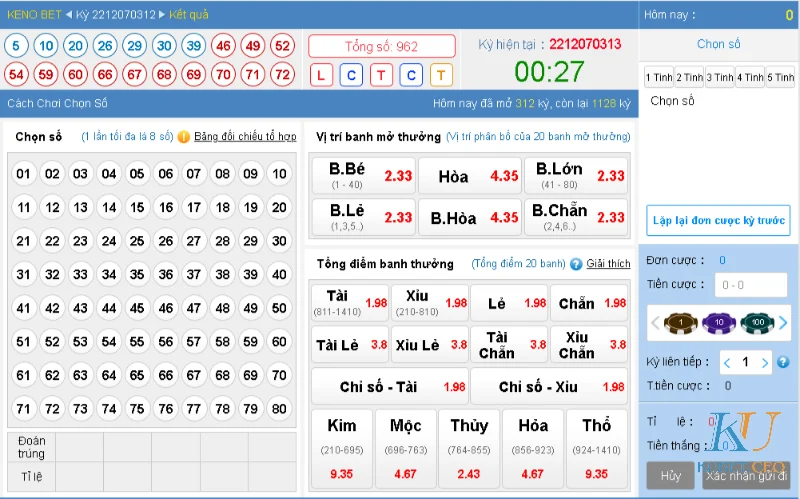This screenshot has height=499, width=800.
Task: Click the previous draw arrow beside Kỳ 2212070312
Action: [x=69, y=15]
